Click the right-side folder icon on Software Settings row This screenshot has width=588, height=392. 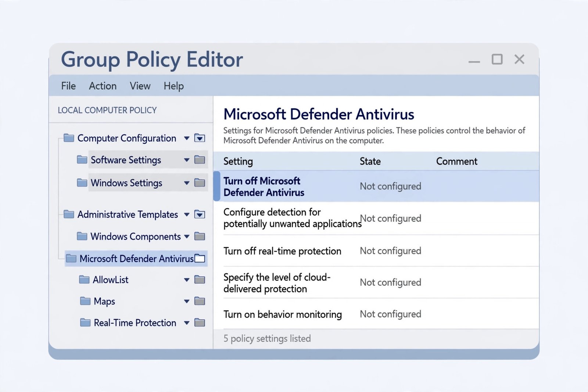pos(200,160)
